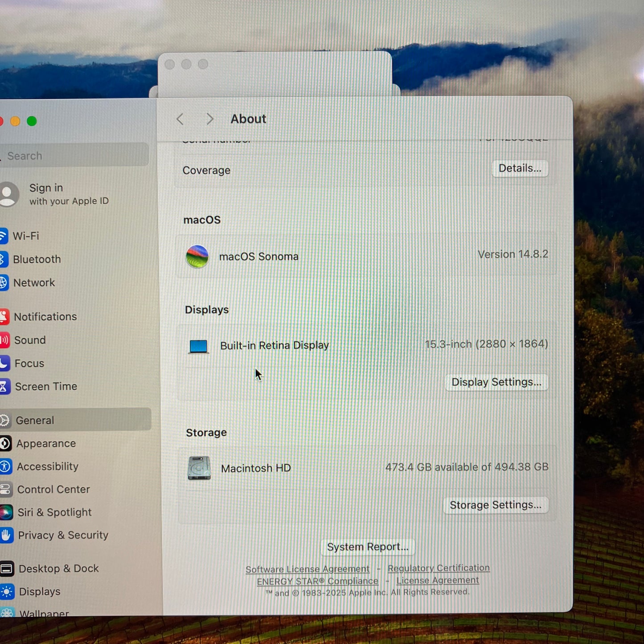Click the System Report button
This screenshot has height=644, width=644.
point(367,547)
